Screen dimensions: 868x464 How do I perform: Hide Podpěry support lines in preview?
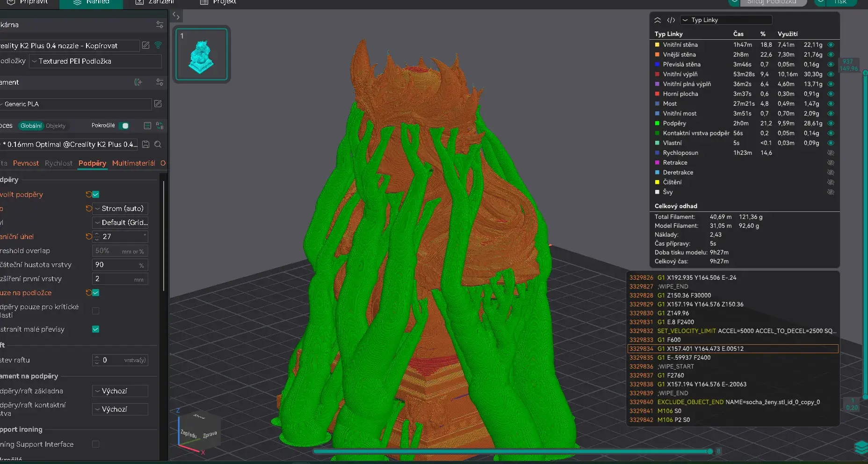point(831,123)
